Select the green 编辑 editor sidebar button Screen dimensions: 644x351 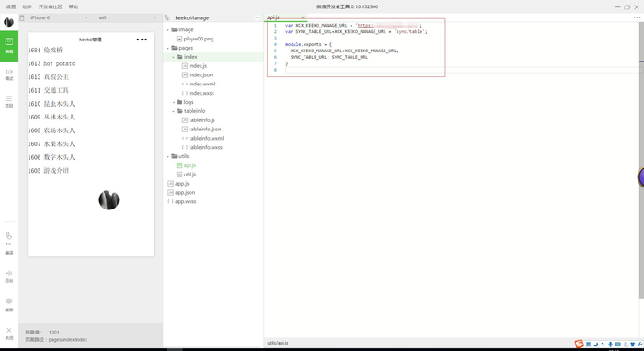tap(9, 46)
